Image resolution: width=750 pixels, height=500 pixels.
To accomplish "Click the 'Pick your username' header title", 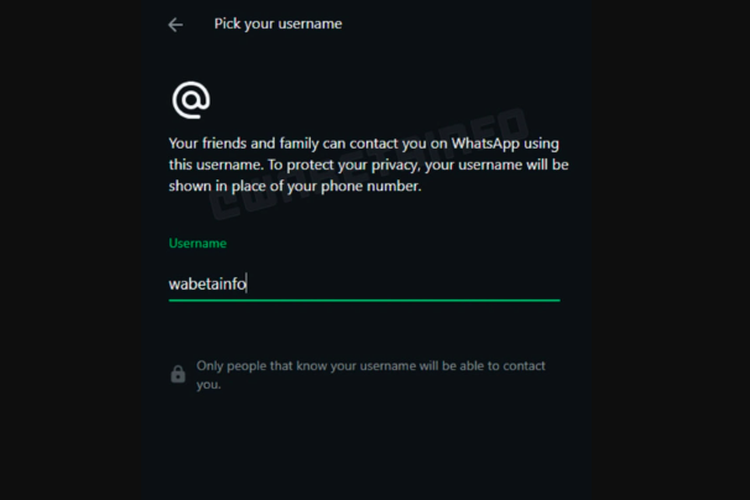I will click(277, 24).
